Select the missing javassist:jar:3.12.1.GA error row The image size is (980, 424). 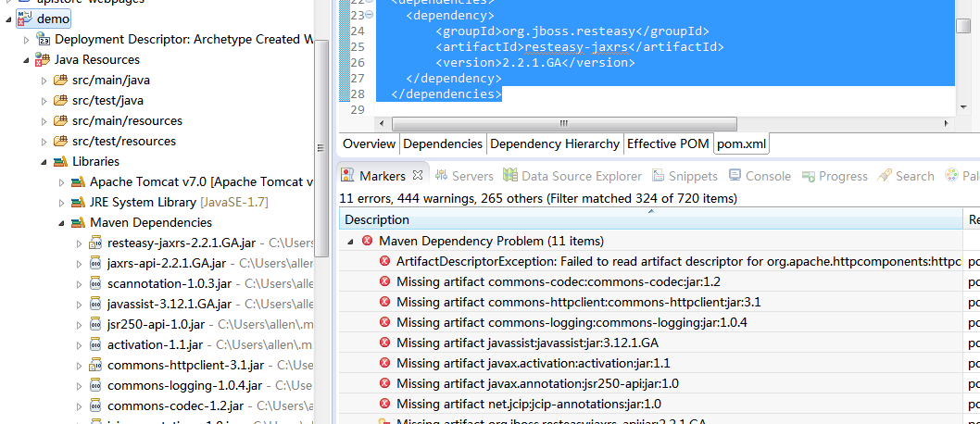[650, 343]
